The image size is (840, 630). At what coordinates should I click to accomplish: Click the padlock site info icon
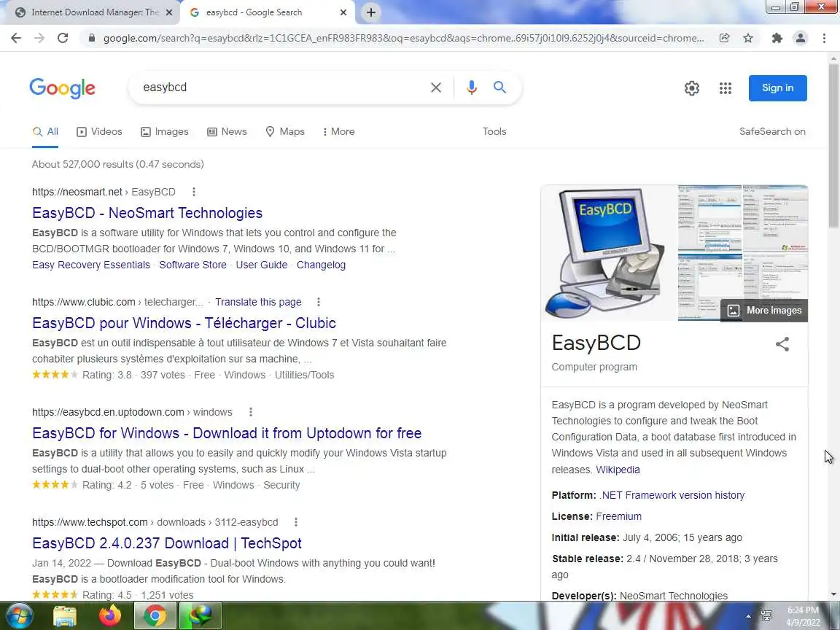[92, 38]
